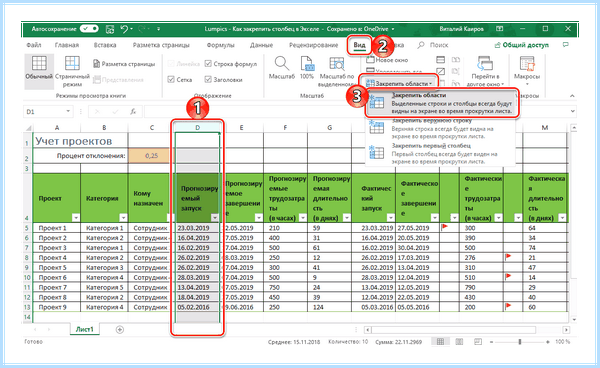600x368 pixels.
Task: Open Новое окно in the ribbon
Action: pos(387,60)
